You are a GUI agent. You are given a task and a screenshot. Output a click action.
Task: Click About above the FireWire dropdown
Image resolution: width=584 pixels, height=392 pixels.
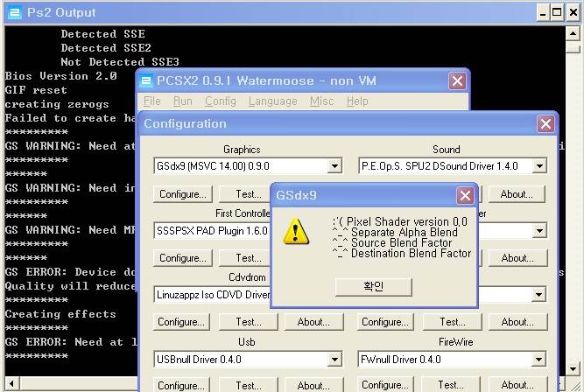click(517, 322)
